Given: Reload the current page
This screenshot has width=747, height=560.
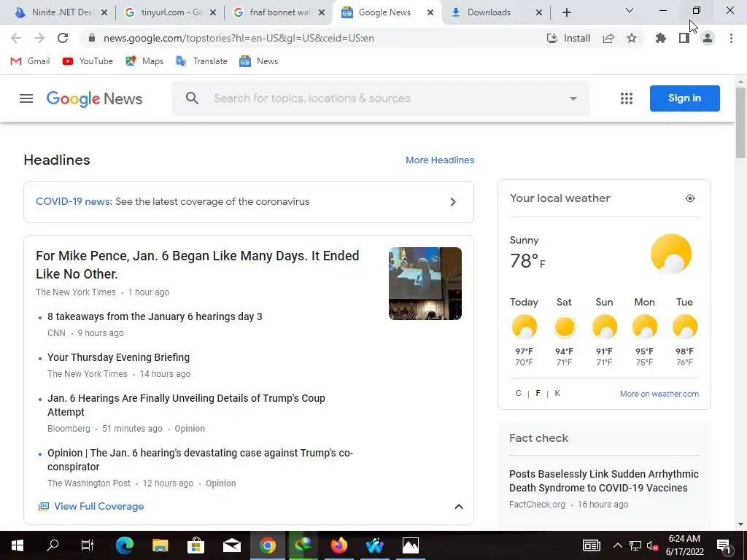Looking at the screenshot, I should pos(63,38).
